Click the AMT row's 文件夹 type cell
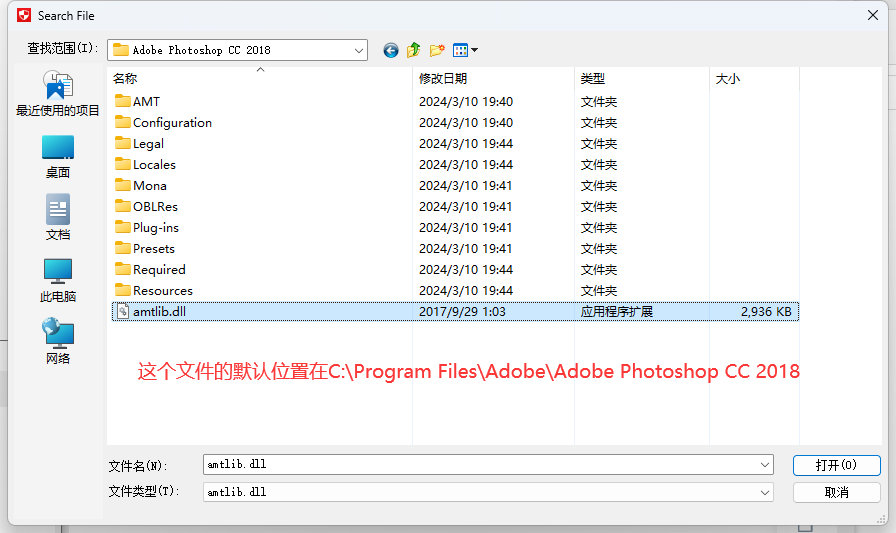896x533 pixels. 599,102
